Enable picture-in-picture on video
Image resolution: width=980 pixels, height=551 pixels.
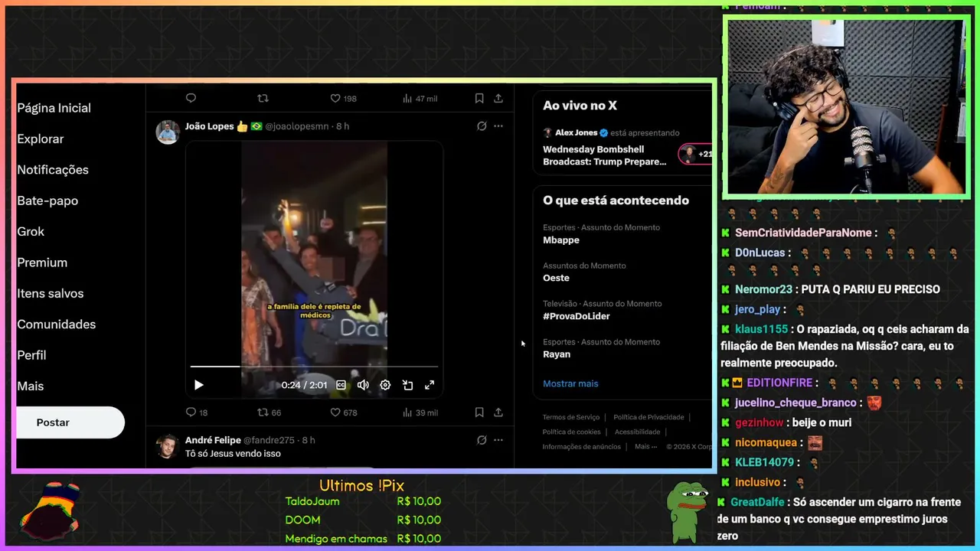pyautogui.click(x=407, y=385)
